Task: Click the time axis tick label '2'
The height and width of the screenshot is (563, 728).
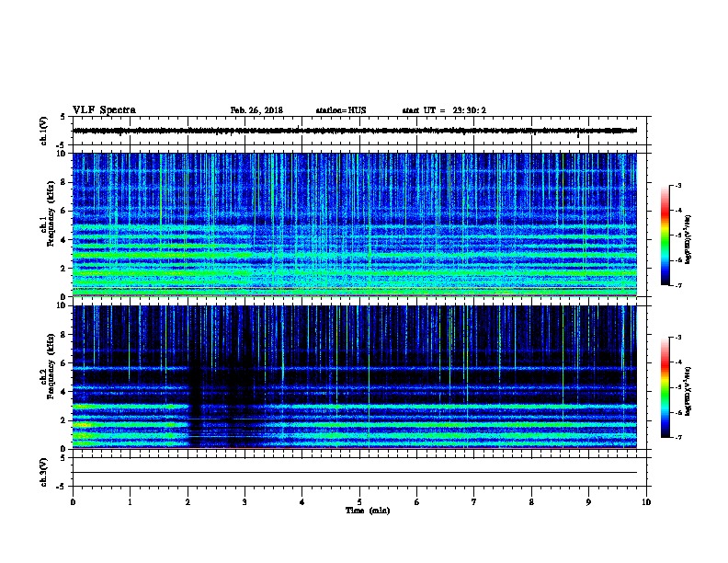Action: (188, 502)
